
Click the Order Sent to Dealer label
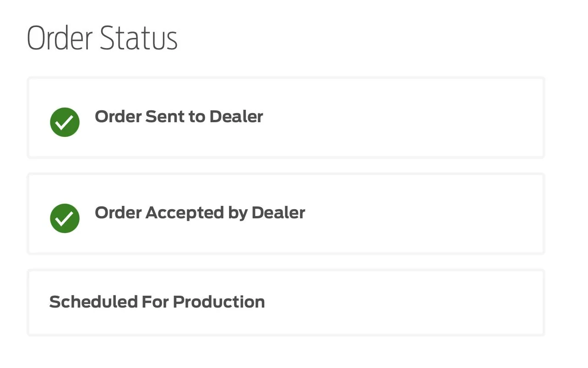coord(179,117)
